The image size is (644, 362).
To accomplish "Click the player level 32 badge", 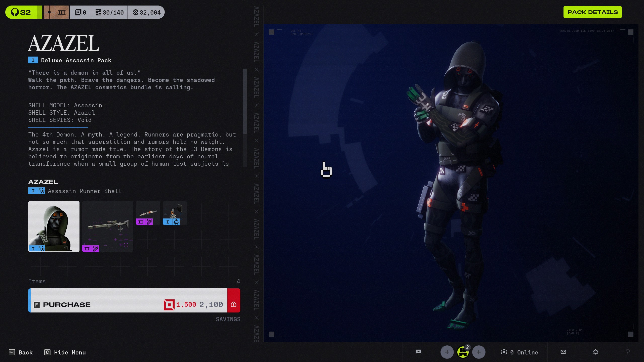I will pyautogui.click(x=22, y=12).
